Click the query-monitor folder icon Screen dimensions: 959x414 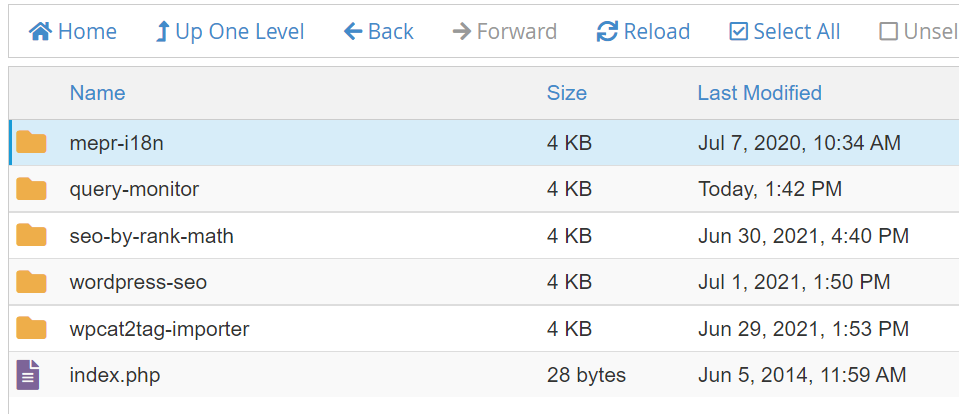click(x=32, y=189)
